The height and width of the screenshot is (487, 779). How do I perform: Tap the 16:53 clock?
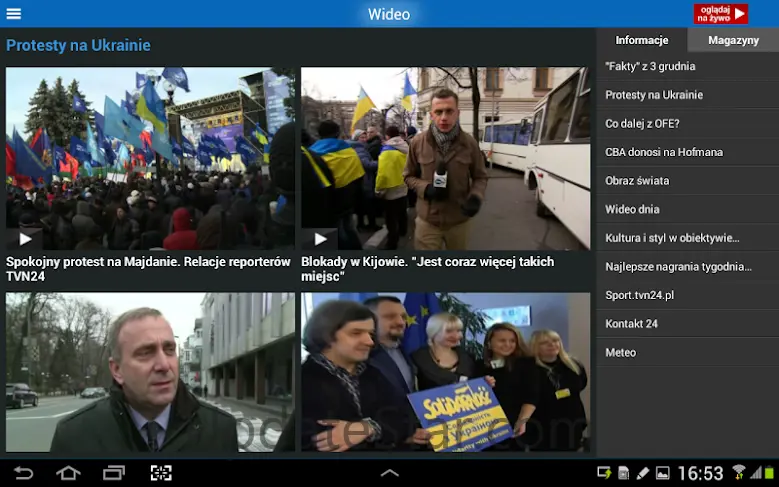tap(701, 473)
